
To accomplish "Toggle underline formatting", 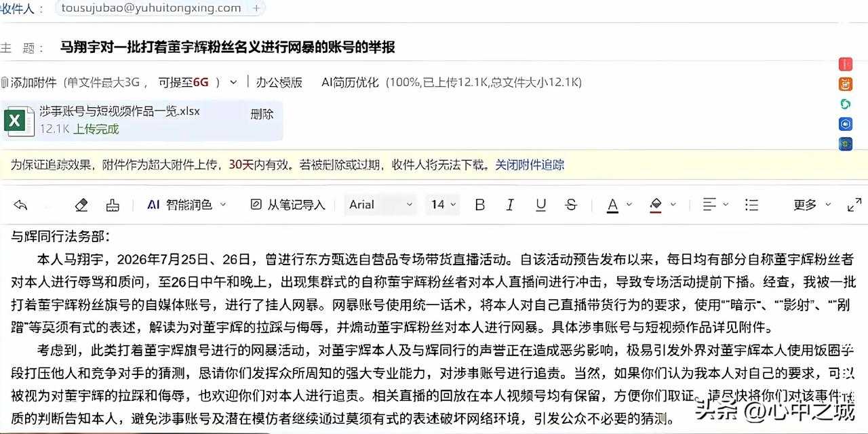I will 540,205.
